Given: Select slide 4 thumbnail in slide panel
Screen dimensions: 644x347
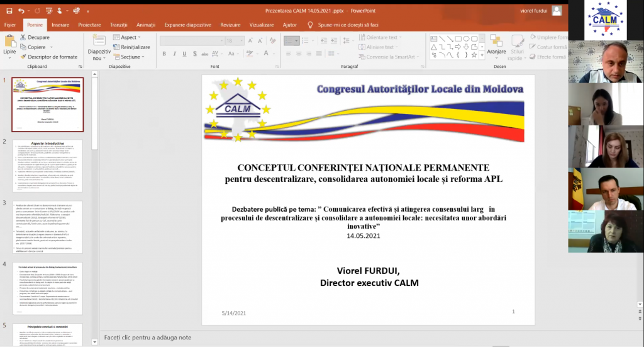Looking at the screenshot, I should pyautogui.click(x=48, y=288).
